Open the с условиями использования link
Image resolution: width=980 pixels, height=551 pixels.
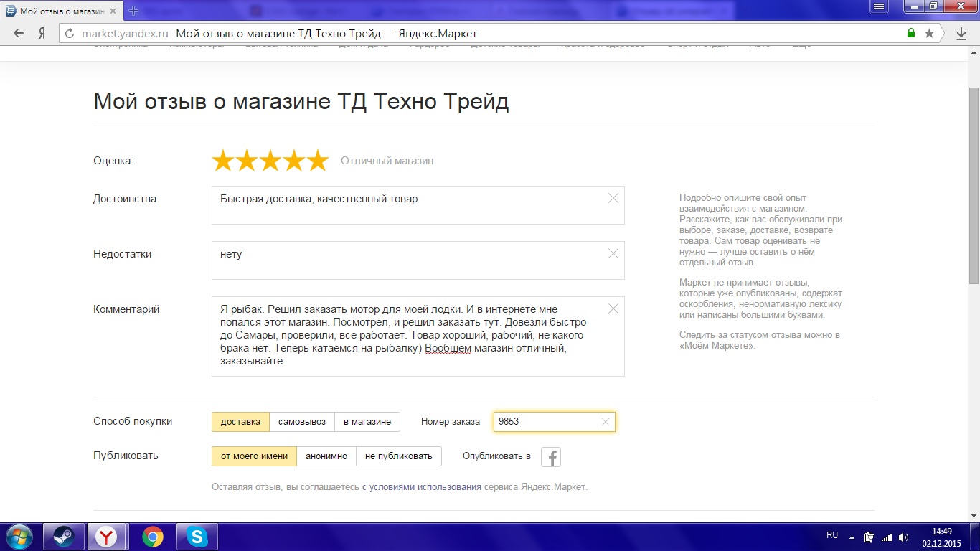[421, 487]
